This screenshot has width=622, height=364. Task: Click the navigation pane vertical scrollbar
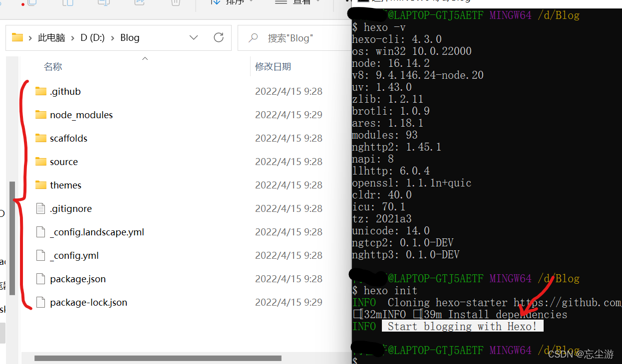(x=12, y=238)
